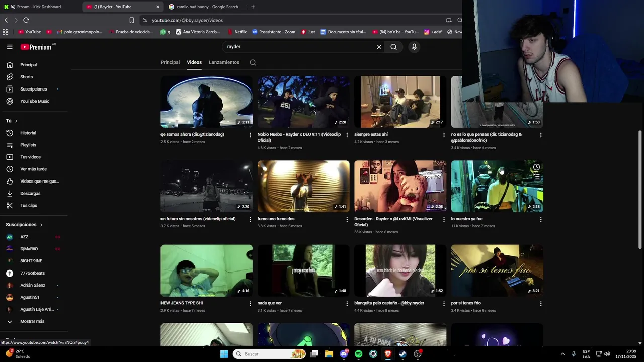Open the Windows Start menu
This screenshot has height=362, width=644.
(224, 354)
